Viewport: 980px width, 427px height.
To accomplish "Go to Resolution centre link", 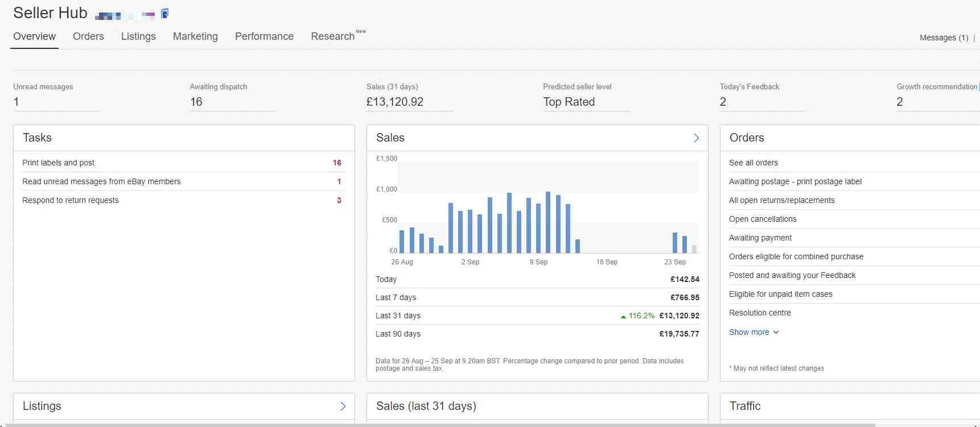I will tap(760, 313).
